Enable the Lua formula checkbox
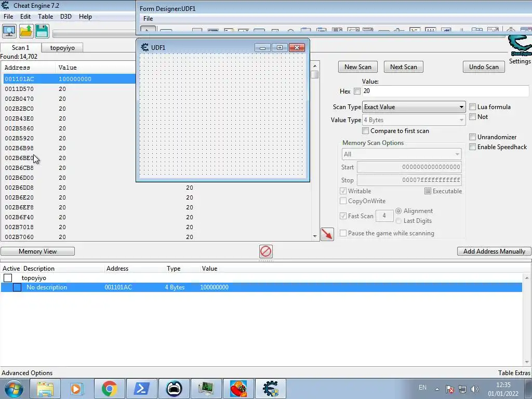The width and height of the screenshot is (532, 399). (472, 107)
